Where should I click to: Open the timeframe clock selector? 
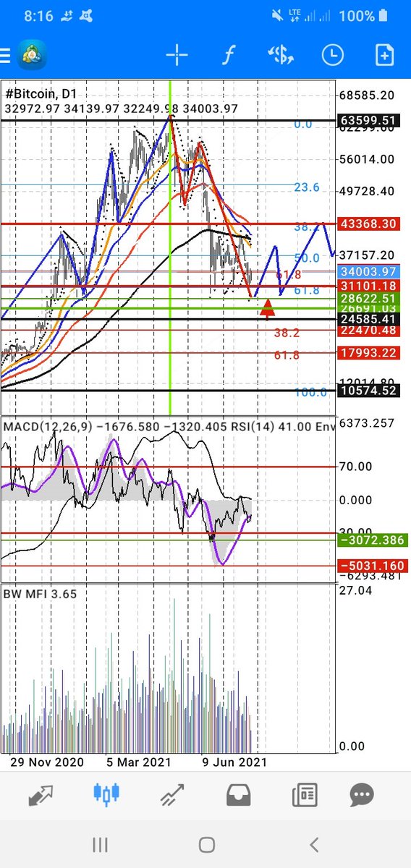point(332,55)
